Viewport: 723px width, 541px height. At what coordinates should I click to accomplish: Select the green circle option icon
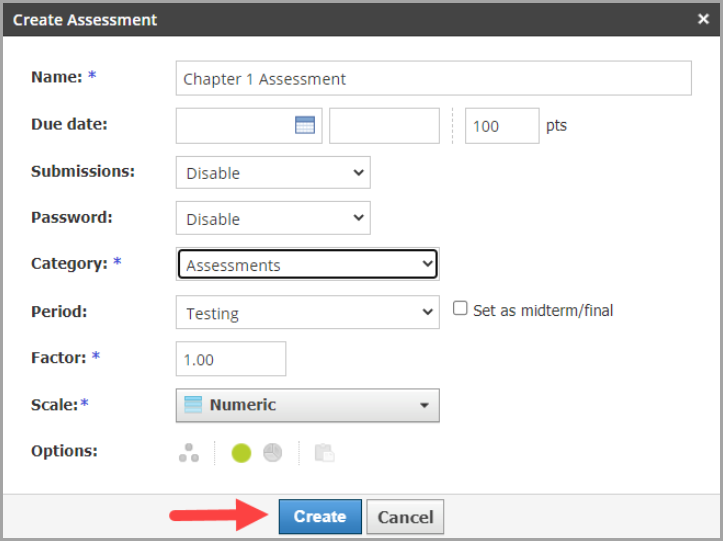click(241, 453)
